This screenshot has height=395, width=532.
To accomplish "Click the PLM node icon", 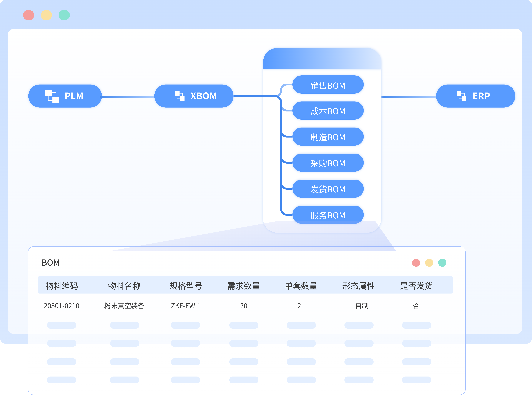I will (x=52, y=96).
